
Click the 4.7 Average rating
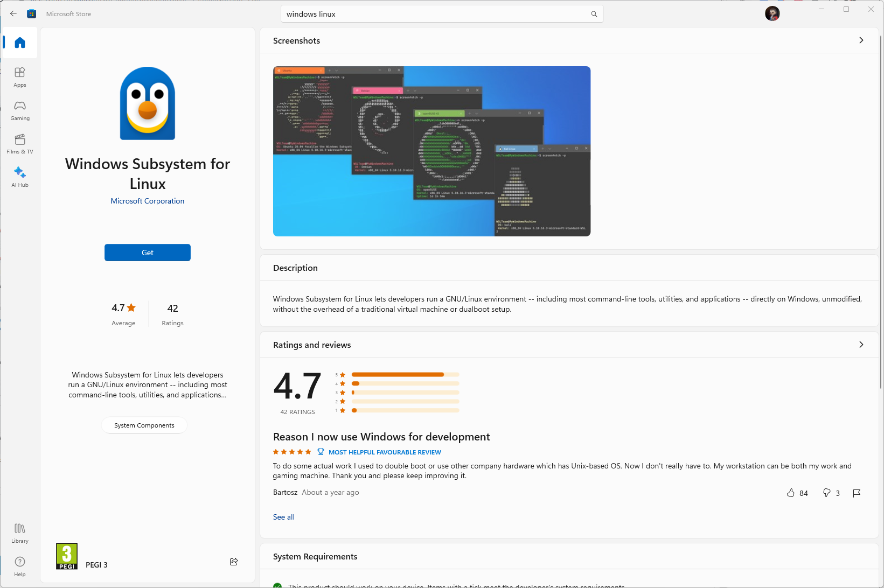123,314
